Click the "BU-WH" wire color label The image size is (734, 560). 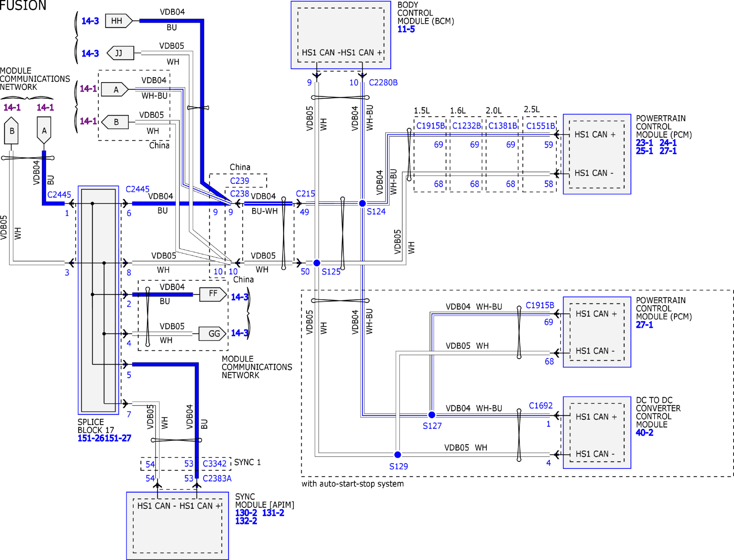265,211
